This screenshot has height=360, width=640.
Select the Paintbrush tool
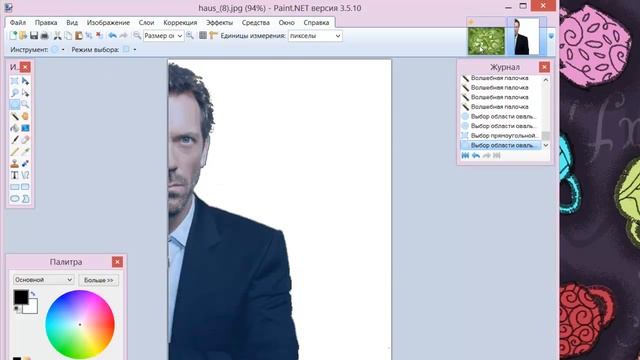click(x=15, y=140)
